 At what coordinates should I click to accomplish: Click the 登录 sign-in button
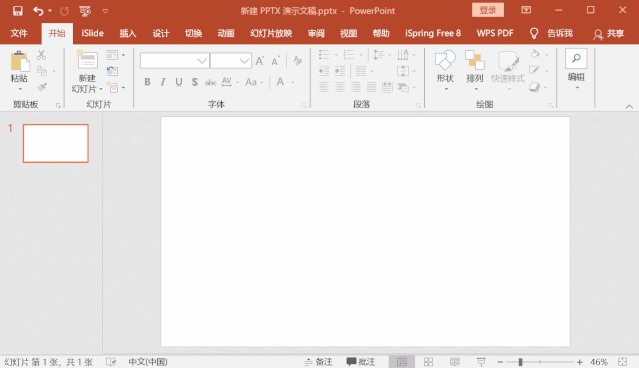pyautogui.click(x=488, y=10)
